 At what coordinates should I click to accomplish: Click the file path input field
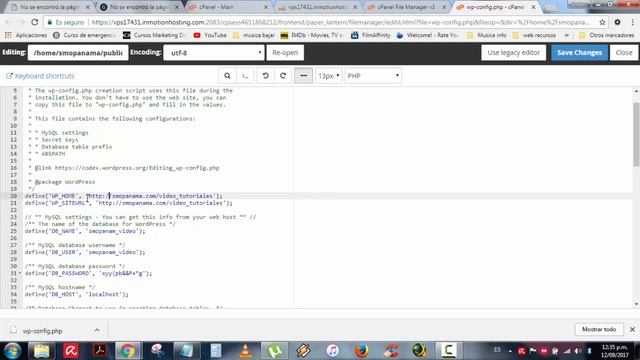(x=78, y=53)
